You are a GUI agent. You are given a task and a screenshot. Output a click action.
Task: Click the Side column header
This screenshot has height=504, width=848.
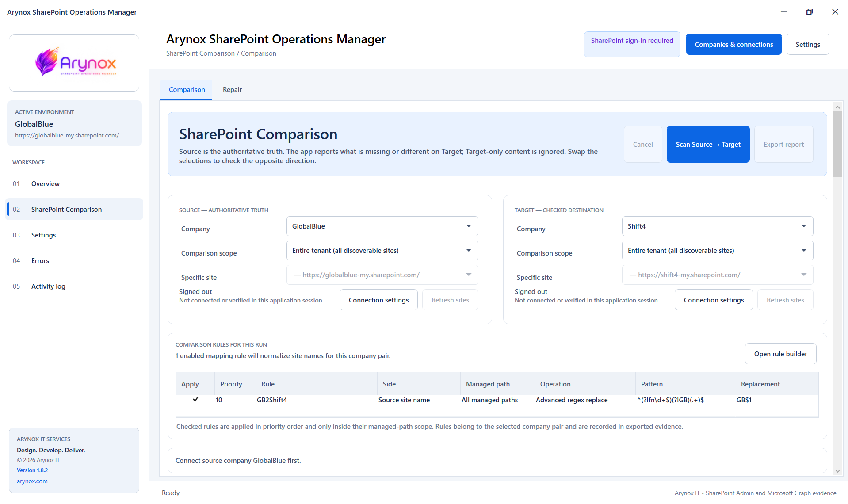click(419, 384)
